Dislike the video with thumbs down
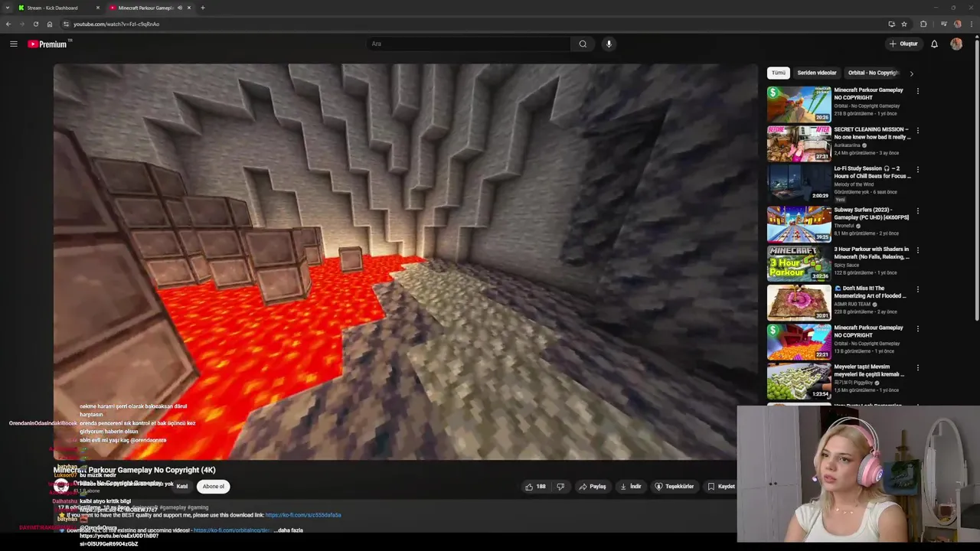This screenshot has width=980, height=551. click(560, 486)
